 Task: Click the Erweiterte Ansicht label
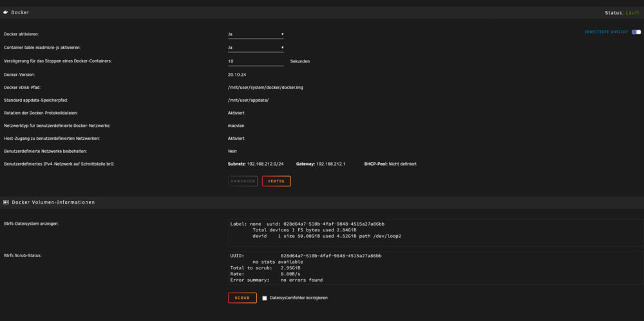(606, 32)
